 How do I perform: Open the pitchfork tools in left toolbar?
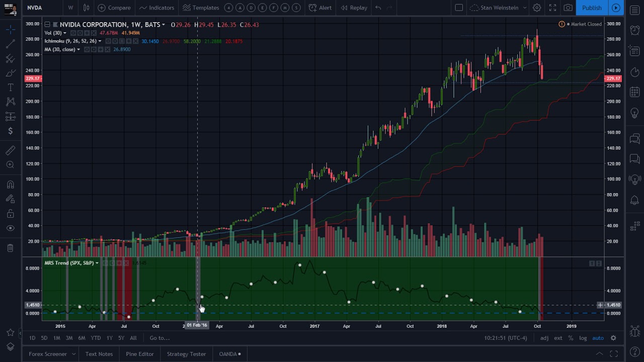(10, 59)
